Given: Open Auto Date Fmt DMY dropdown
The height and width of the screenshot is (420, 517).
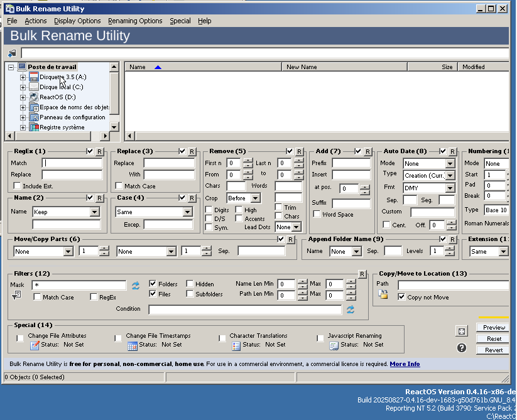Looking at the screenshot, I should pyautogui.click(x=450, y=188).
